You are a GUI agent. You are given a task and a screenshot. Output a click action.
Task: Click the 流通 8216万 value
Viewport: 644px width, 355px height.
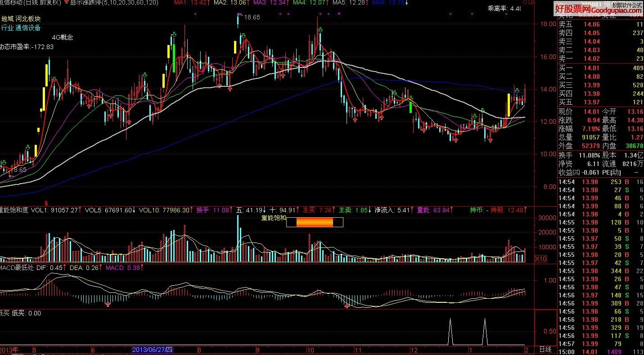click(632, 163)
